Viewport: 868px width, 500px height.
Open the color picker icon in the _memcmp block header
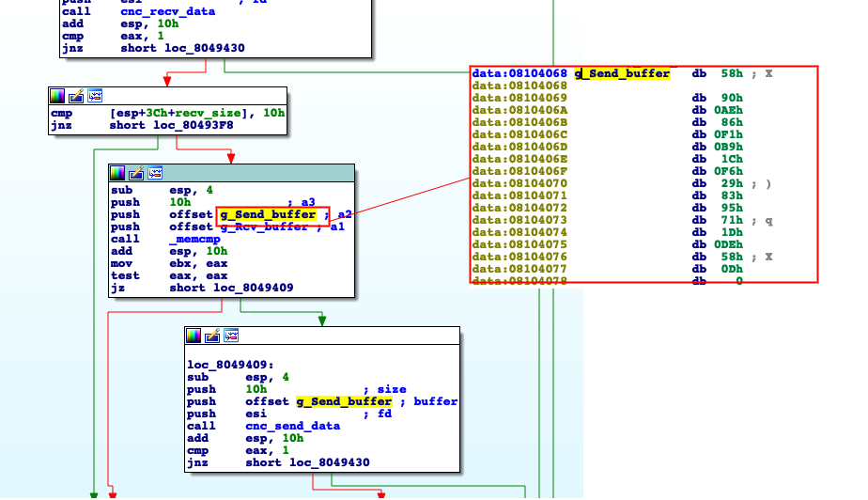pos(117,173)
